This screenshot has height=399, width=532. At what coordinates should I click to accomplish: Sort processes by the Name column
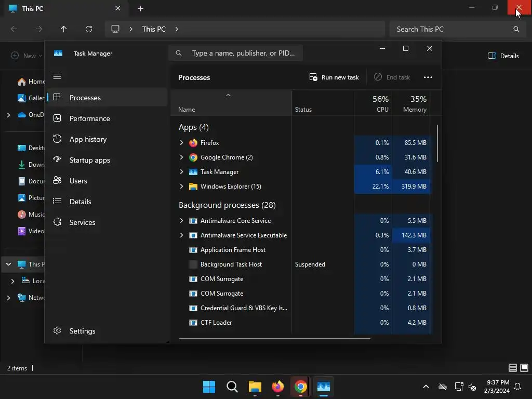(x=231, y=103)
